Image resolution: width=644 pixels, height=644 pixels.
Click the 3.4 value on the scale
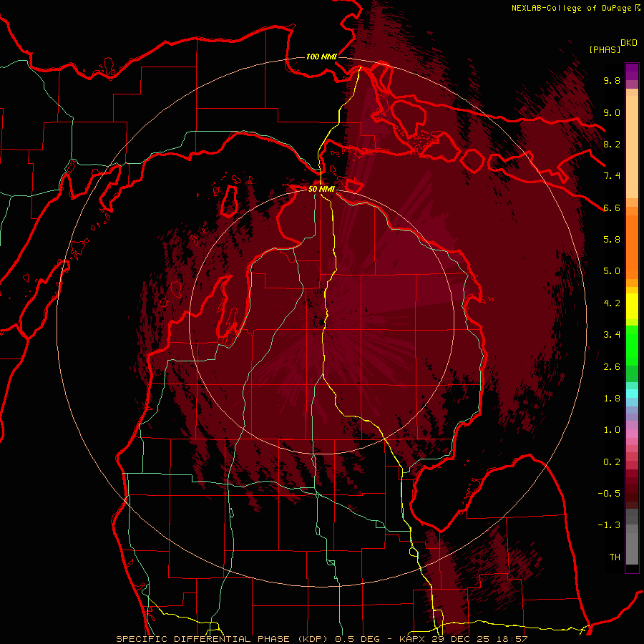(x=612, y=334)
